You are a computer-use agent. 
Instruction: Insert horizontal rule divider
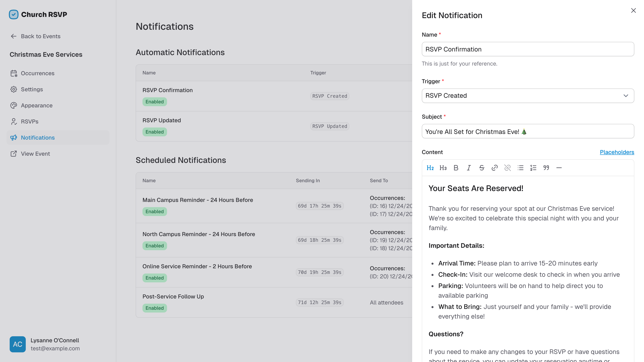pos(559,168)
